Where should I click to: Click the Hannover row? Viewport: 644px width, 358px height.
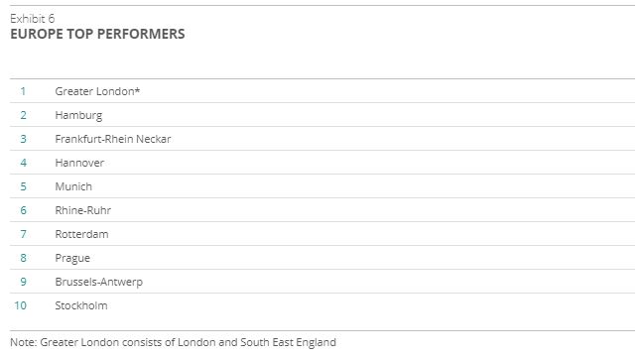click(322, 163)
